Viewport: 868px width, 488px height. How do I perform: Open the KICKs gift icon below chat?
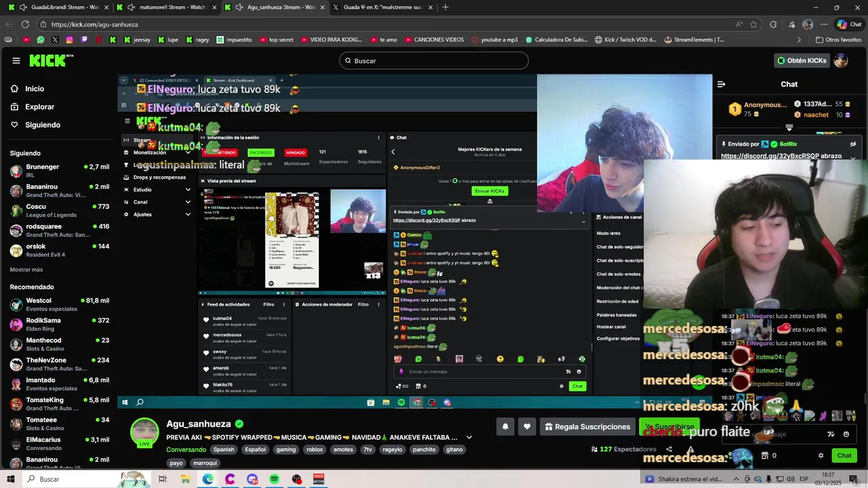[765, 455]
